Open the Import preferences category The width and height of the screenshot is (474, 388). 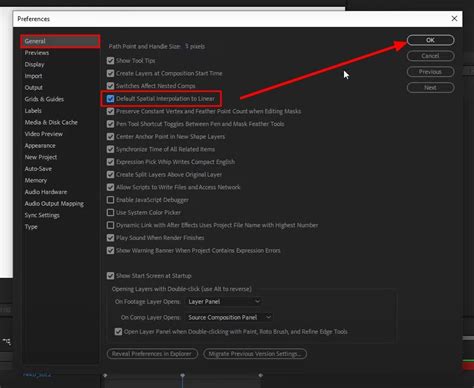(x=33, y=76)
